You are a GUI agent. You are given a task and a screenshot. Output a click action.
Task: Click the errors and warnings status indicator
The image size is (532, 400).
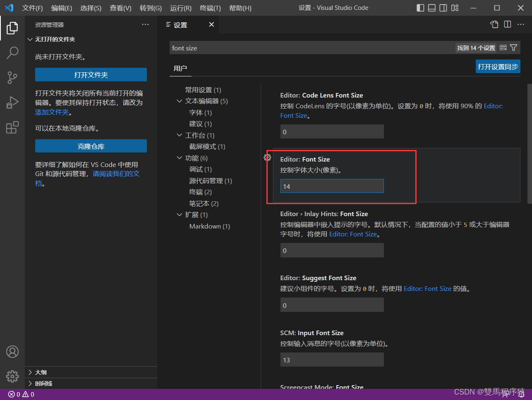click(x=22, y=394)
